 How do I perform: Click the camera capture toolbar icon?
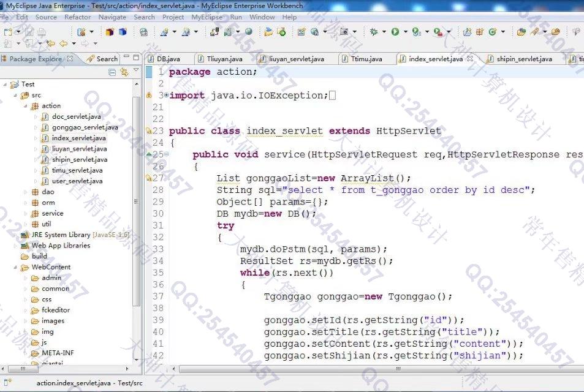[344, 32]
